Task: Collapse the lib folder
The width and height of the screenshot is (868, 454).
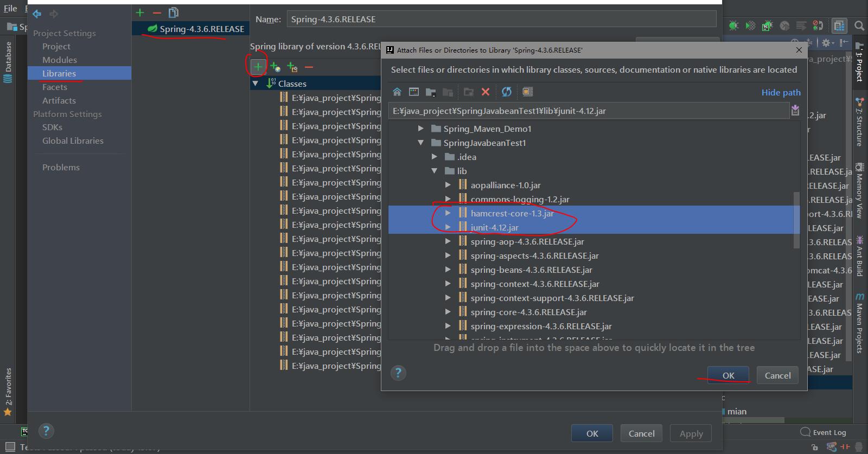Action: click(x=435, y=171)
